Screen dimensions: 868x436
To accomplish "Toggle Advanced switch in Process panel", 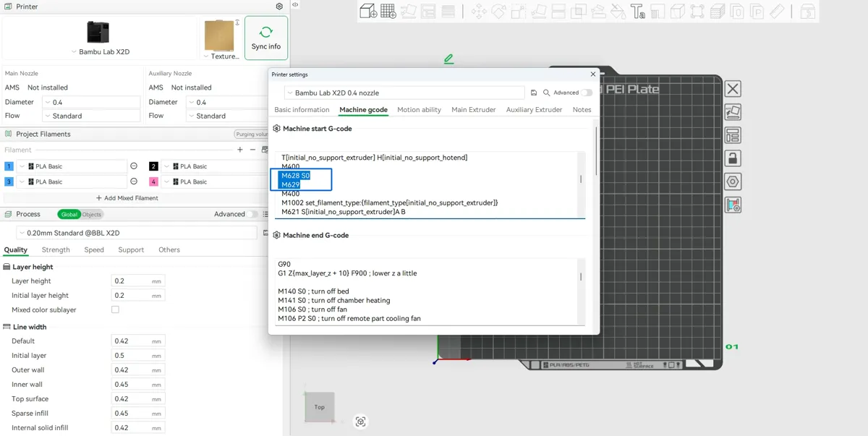I will (x=253, y=214).
